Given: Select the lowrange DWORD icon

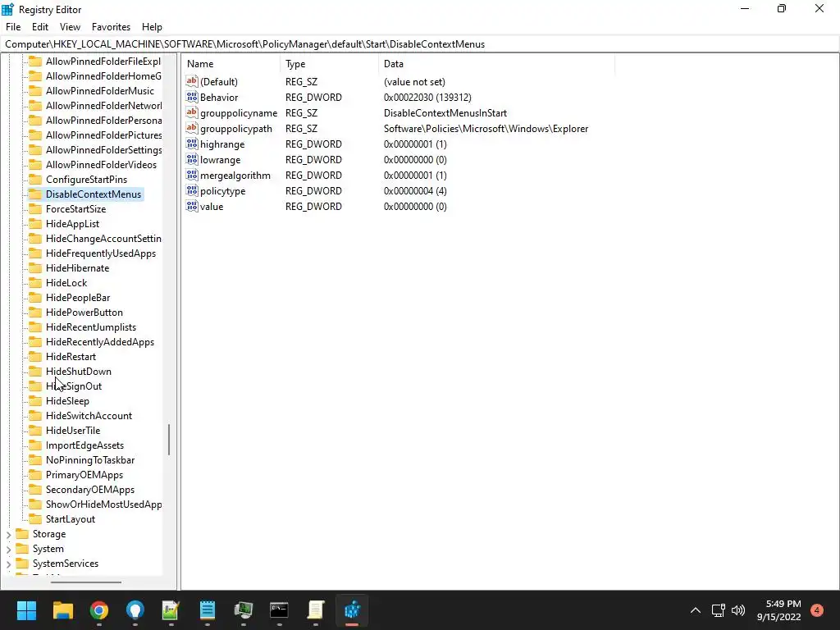Looking at the screenshot, I should point(192,159).
